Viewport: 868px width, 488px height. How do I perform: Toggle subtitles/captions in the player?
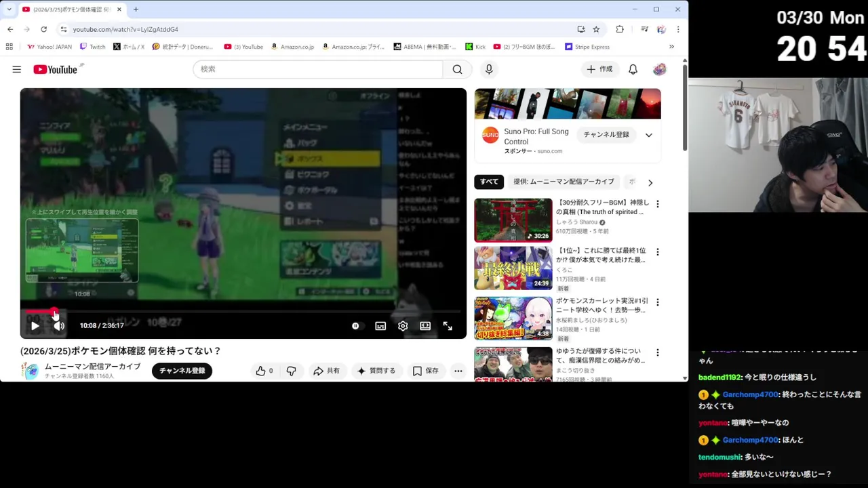pos(380,326)
